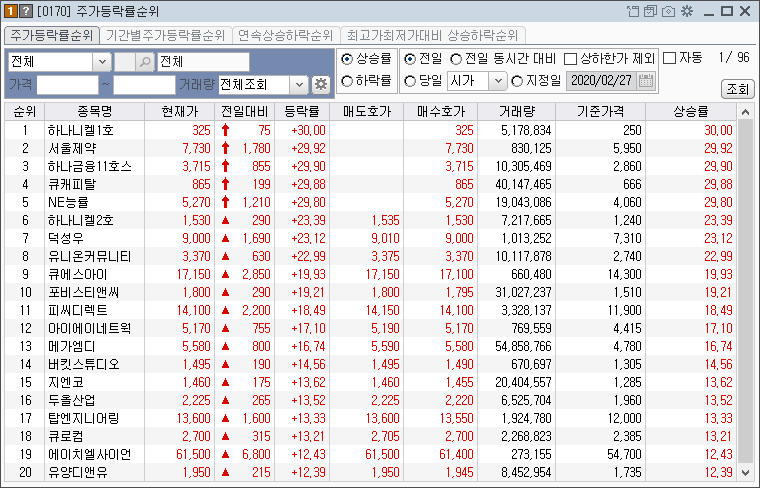This screenshot has width=760, height=488.
Task: Click the maximum price input field
Action: [x=144, y=85]
